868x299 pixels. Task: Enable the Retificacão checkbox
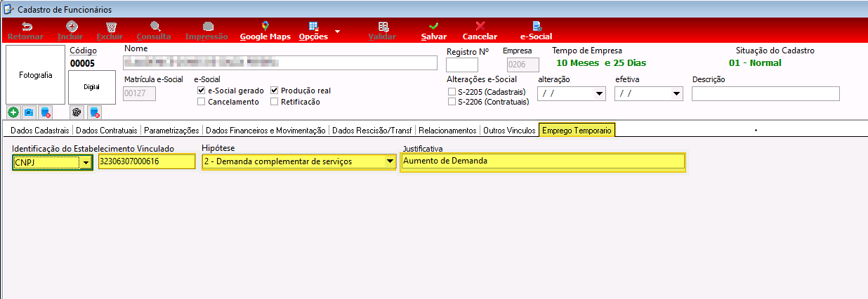pos(275,102)
